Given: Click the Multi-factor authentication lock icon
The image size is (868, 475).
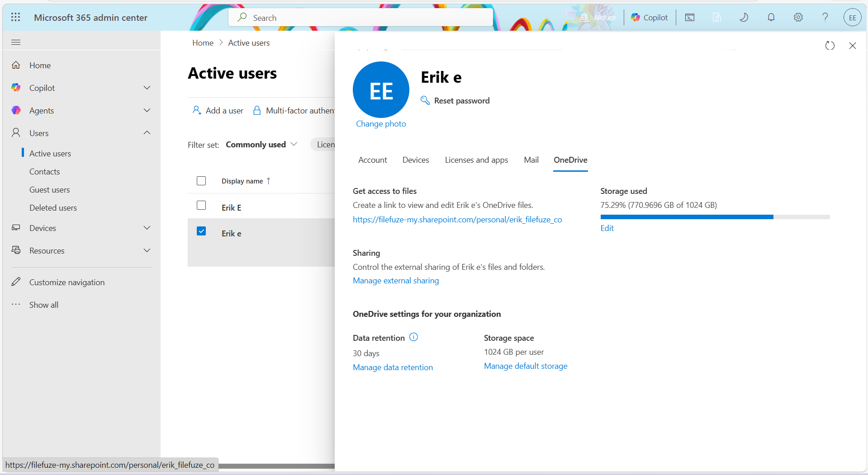Looking at the screenshot, I should click(x=257, y=110).
